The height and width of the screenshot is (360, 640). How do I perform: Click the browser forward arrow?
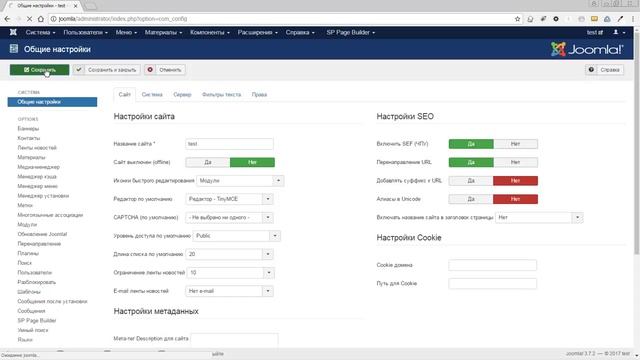(18, 19)
